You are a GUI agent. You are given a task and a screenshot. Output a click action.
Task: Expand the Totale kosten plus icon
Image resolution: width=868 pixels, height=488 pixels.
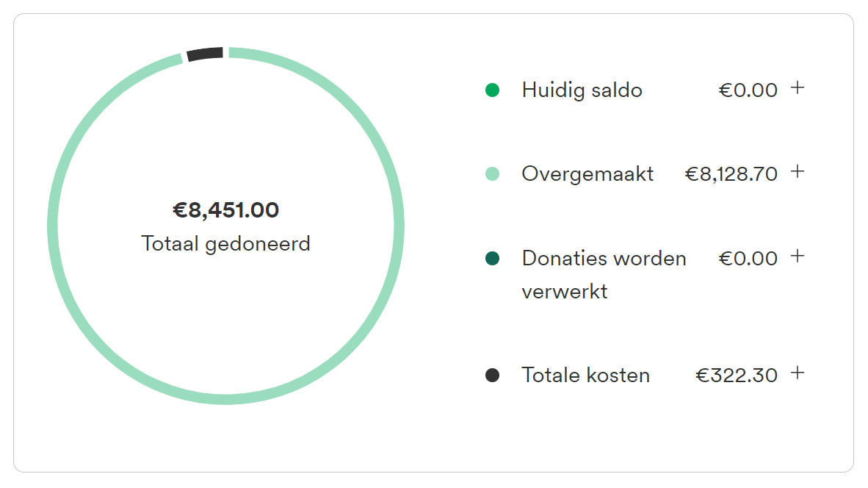(798, 373)
